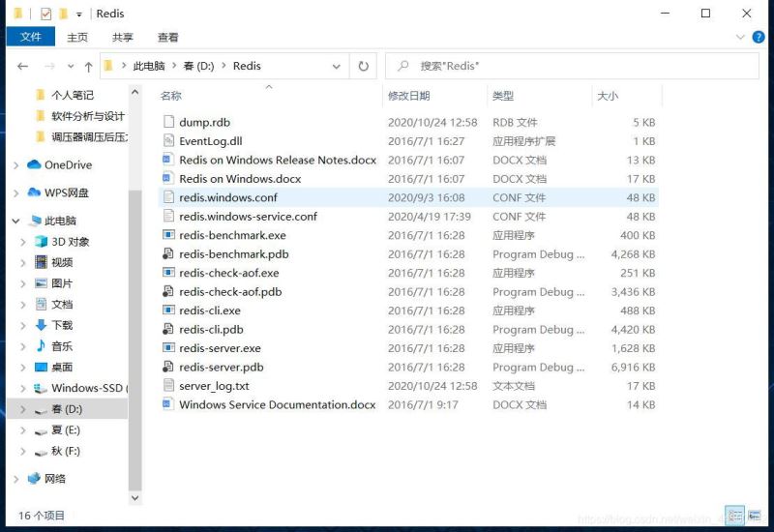Collapse the 此电脑 tree node
Screen dimensions: 774x532
15,222
